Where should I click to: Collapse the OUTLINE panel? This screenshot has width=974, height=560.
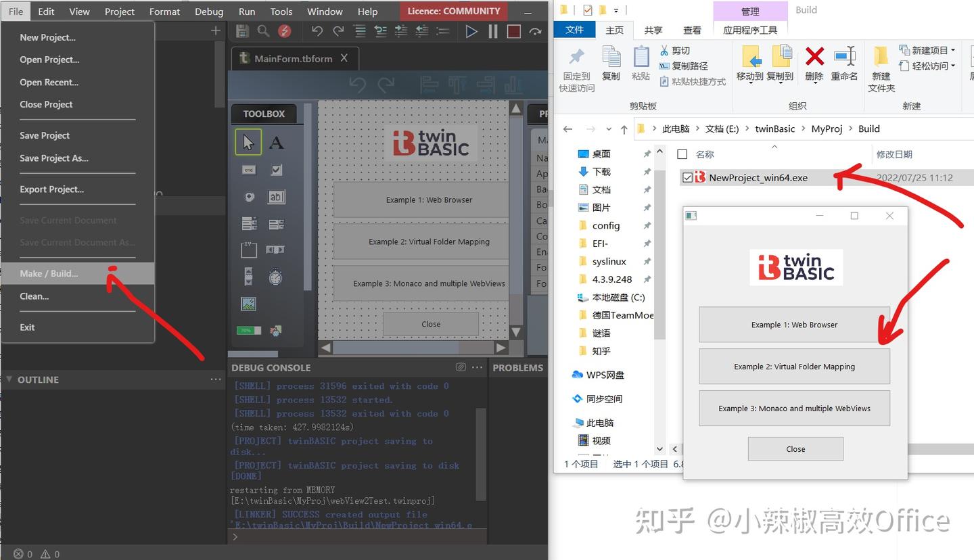9,379
